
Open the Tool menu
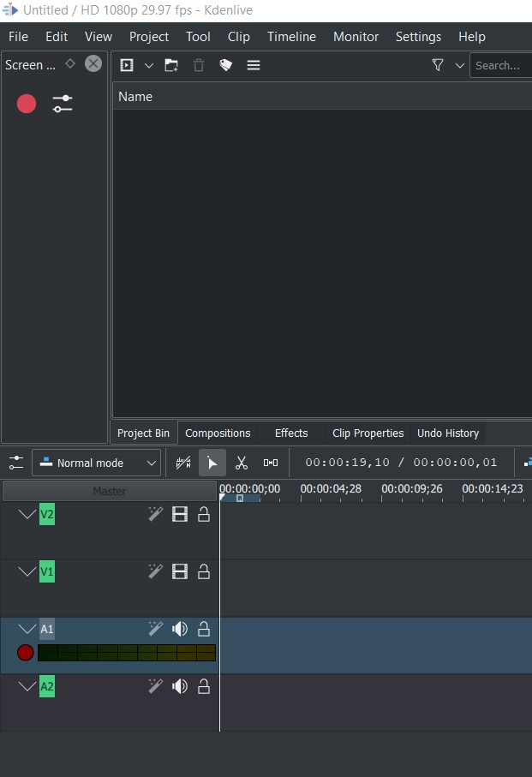click(x=198, y=37)
